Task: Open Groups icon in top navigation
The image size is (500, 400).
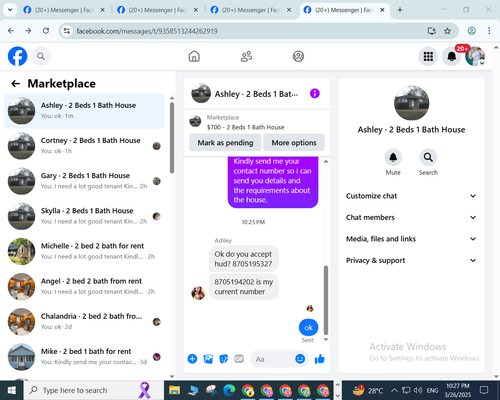Action: click(298, 56)
